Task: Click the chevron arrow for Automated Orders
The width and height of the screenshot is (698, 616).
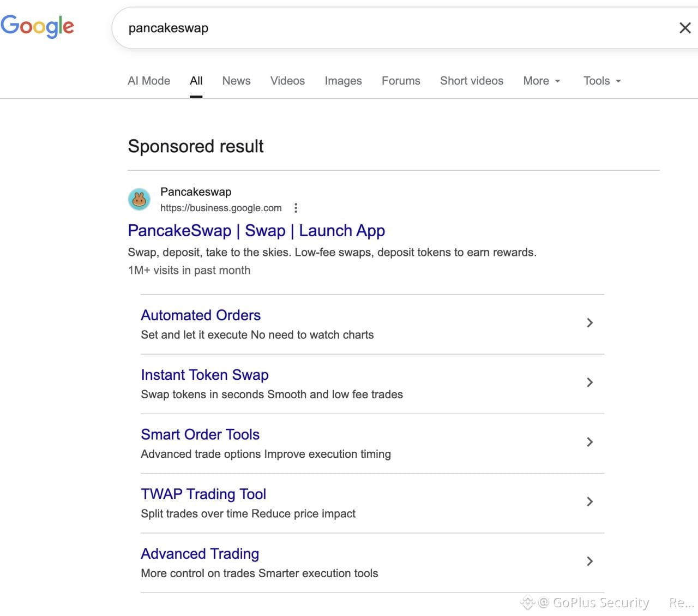Action: pos(589,322)
